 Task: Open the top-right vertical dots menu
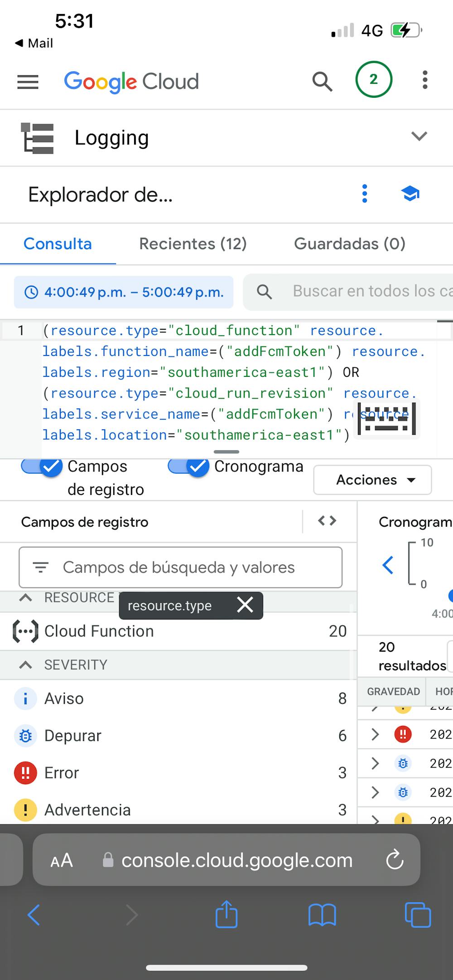(424, 80)
